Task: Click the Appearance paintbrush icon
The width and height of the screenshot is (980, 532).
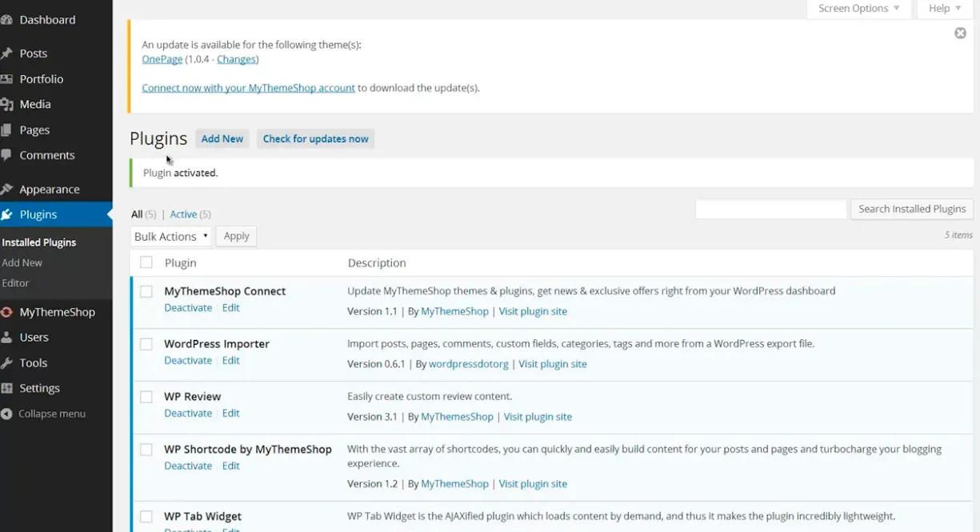Action: point(6,190)
